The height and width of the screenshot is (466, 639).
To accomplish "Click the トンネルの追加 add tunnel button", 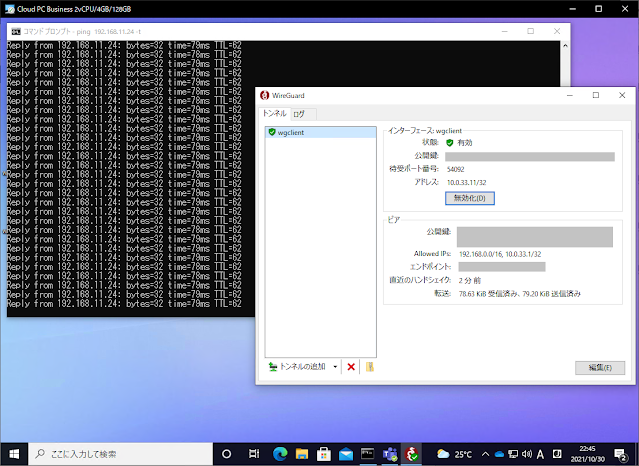I will (297, 367).
